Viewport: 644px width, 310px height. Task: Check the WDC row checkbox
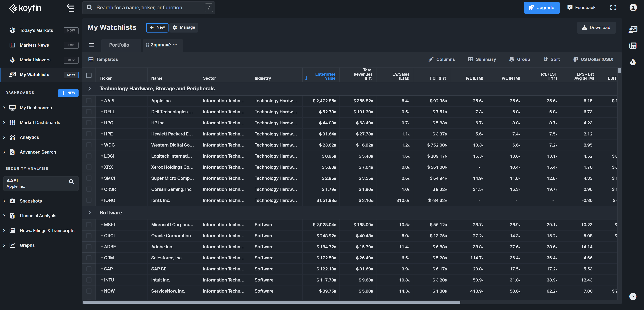pos(89,145)
